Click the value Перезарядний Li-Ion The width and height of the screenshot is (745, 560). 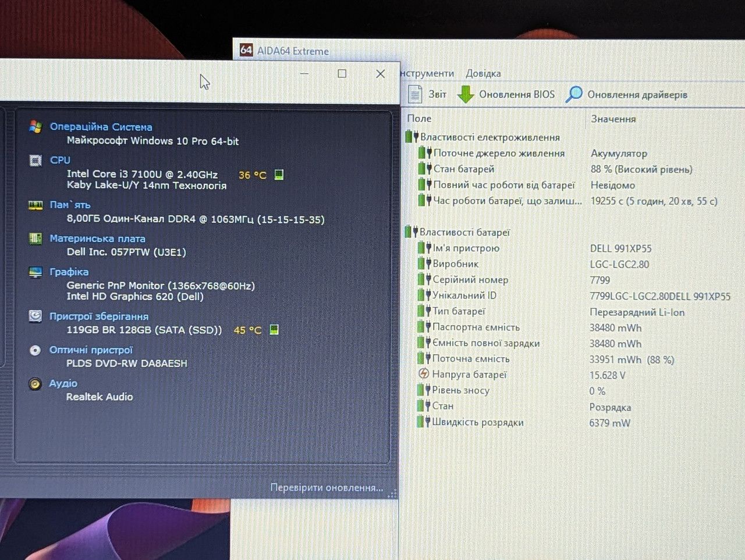pos(637,312)
